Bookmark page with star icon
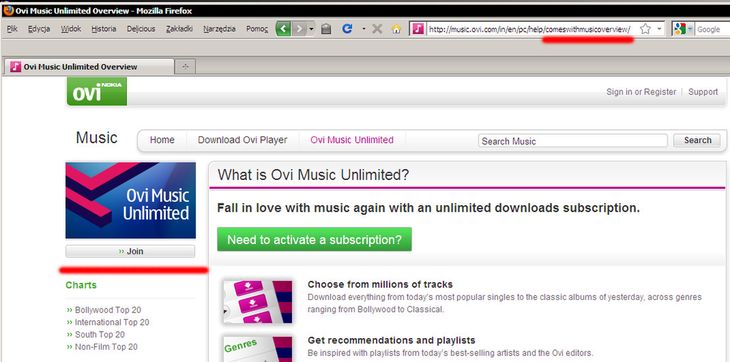This screenshot has height=362, width=730. 645,29
